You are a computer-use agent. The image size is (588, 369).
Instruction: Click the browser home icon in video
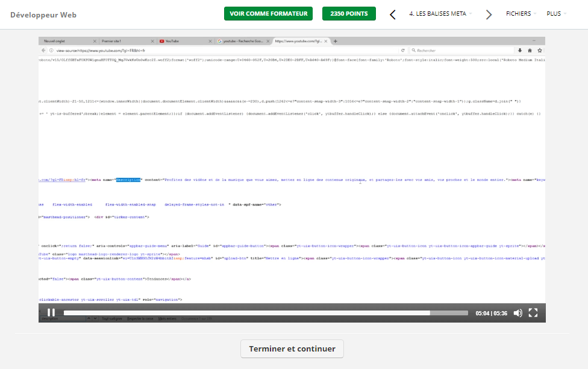pos(530,51)
